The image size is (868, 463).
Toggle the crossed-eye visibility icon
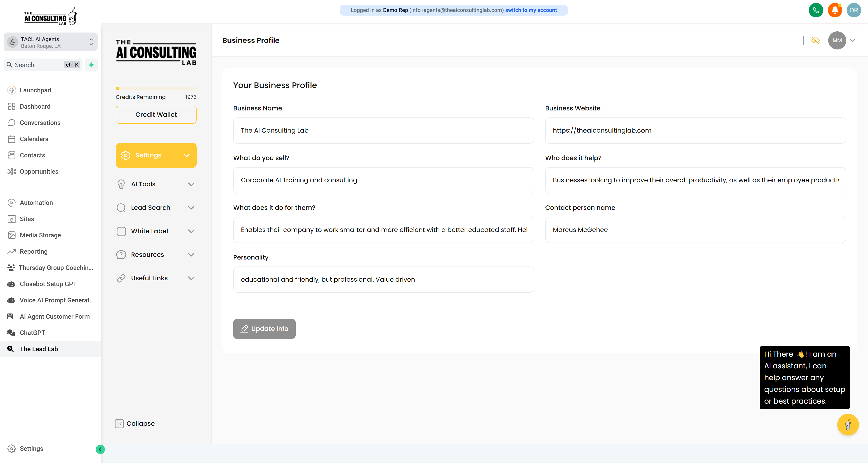point(815,40)
